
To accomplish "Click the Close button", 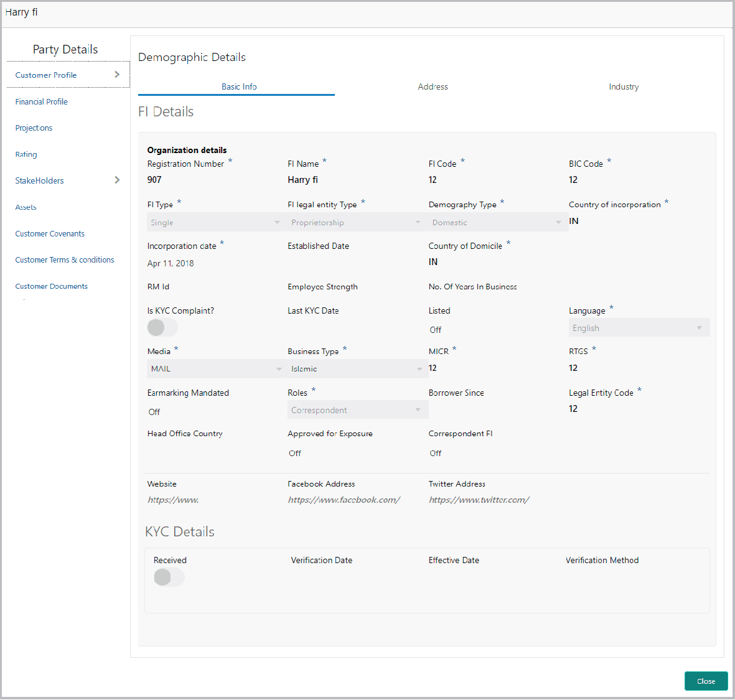I will (x=706, y=681).
